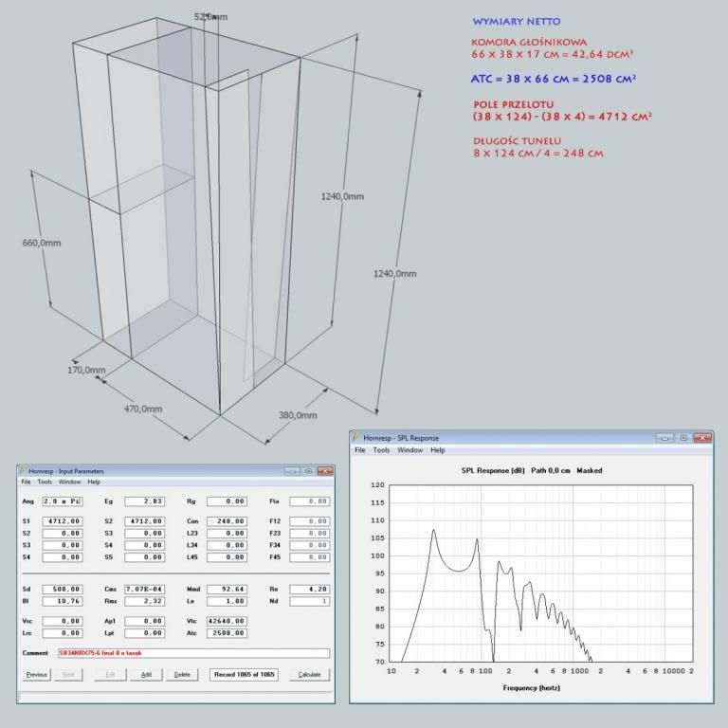The height and width of the screenshot is (728, 728).
Task: Select the Lrc input field
Action: [x=63, y=633]
